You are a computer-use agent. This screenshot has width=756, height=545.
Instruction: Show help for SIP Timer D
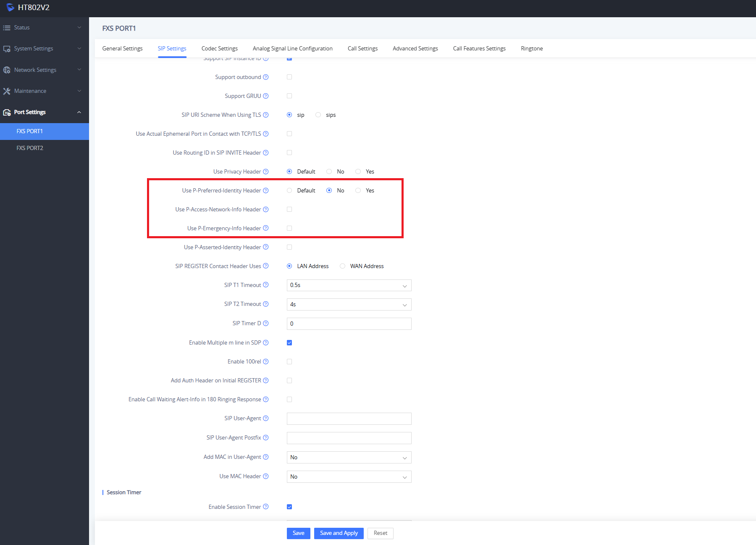pyautogui.click(x=265, y=323)
